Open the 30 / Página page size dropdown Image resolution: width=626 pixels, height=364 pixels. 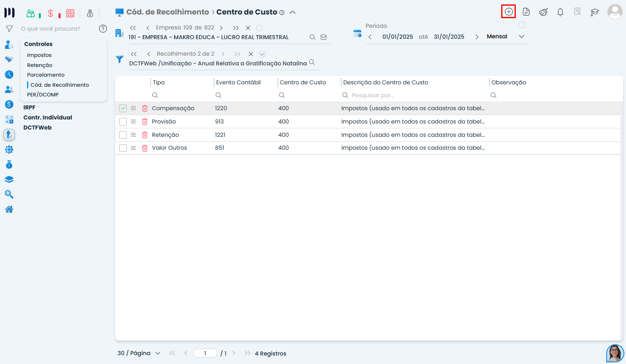158,353
